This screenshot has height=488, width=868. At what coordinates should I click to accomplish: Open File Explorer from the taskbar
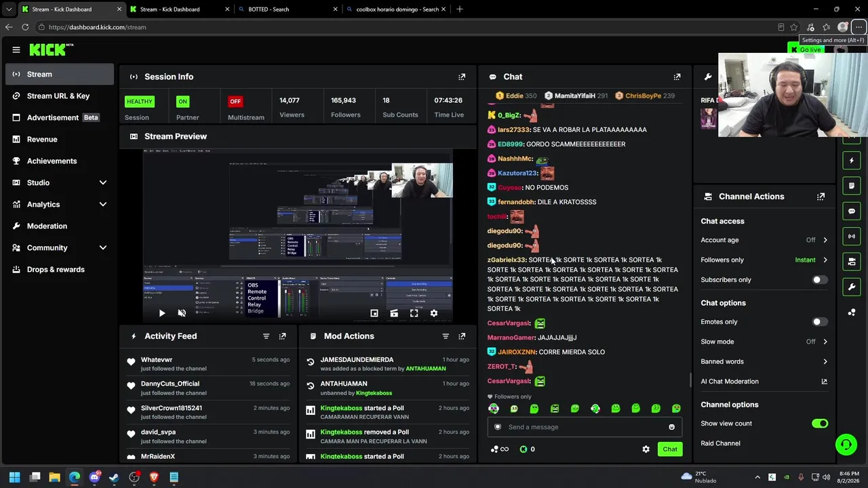55,477
